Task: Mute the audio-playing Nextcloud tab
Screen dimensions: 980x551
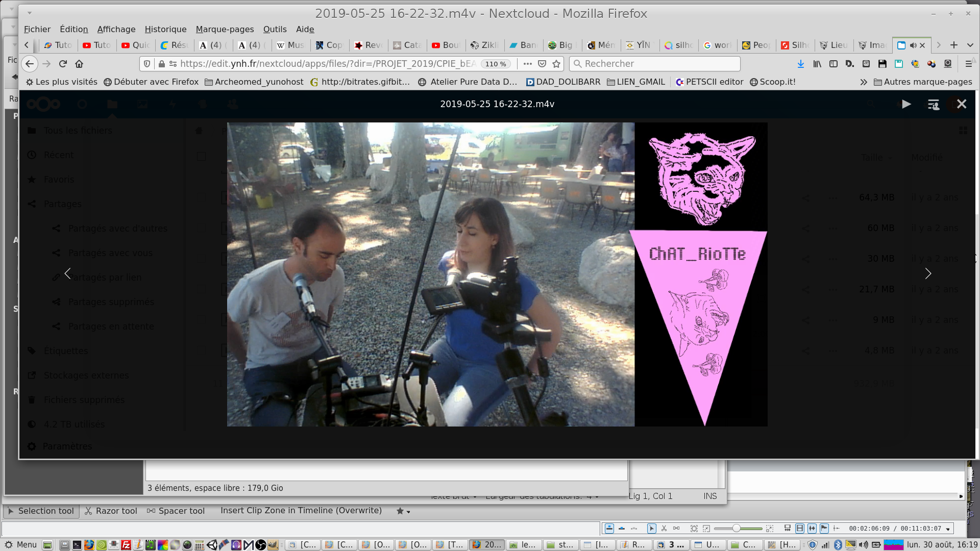Action: [x=913, y=45]
